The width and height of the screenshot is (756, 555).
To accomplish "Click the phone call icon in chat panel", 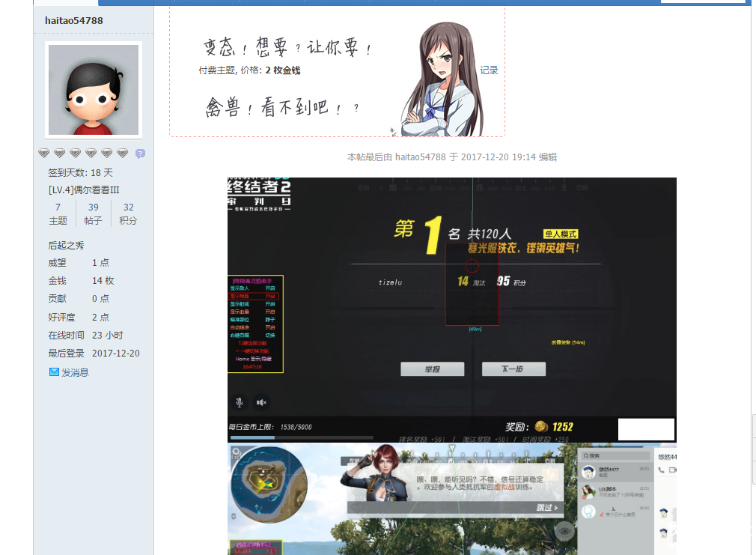I will 662,470.
